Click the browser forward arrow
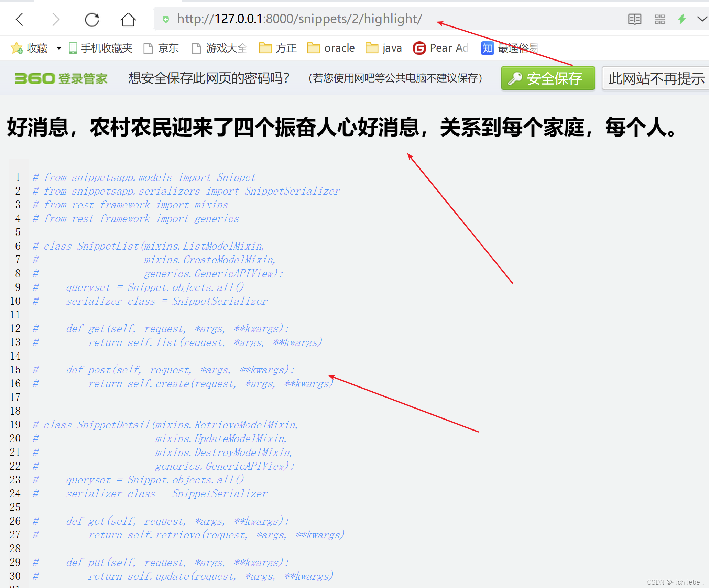709x588 pixels. tap(56, 19)
